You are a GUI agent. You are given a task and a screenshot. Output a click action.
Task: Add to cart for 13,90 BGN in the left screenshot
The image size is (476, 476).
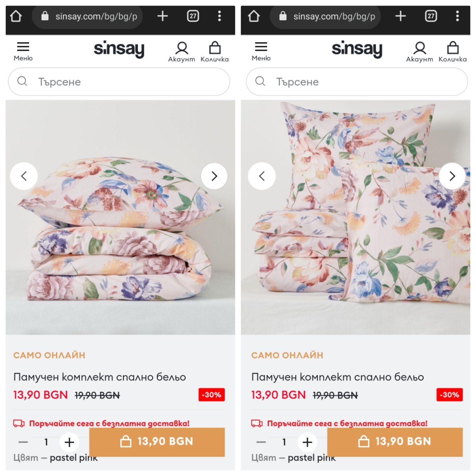(x=157, y=442)
